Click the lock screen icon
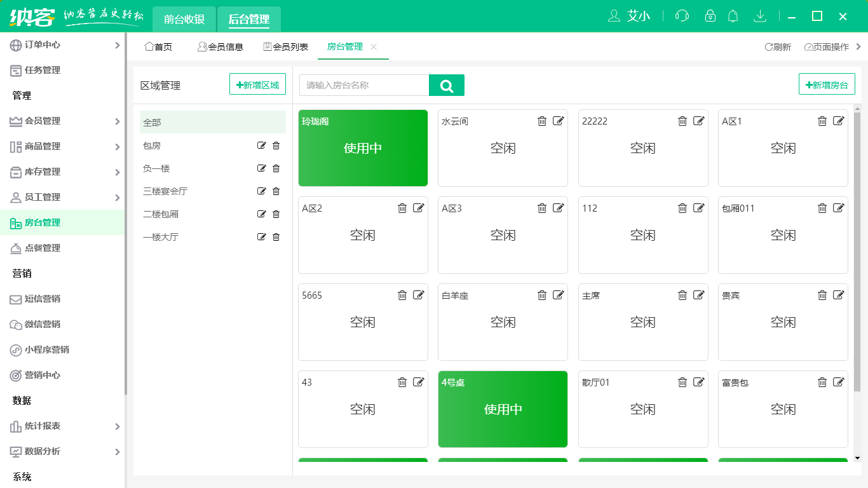The height and width of the screenshot is (488, 868). coord(710,16)
